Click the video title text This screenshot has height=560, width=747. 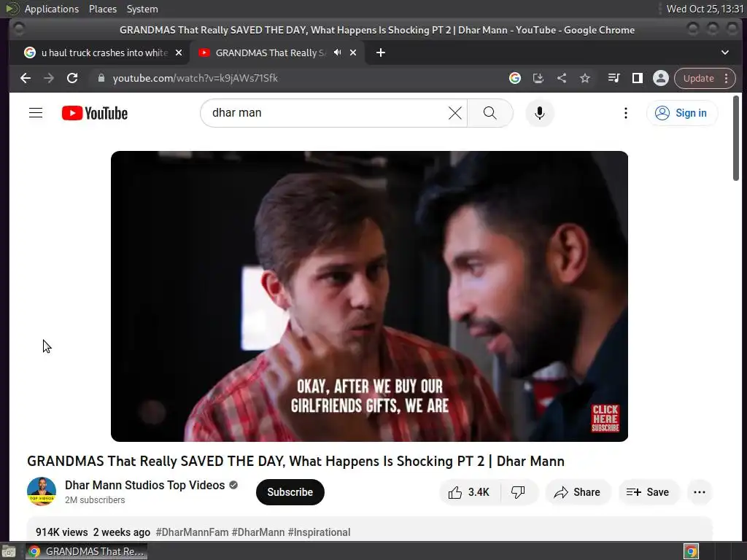pyautogui.click(x=295, y=461)
